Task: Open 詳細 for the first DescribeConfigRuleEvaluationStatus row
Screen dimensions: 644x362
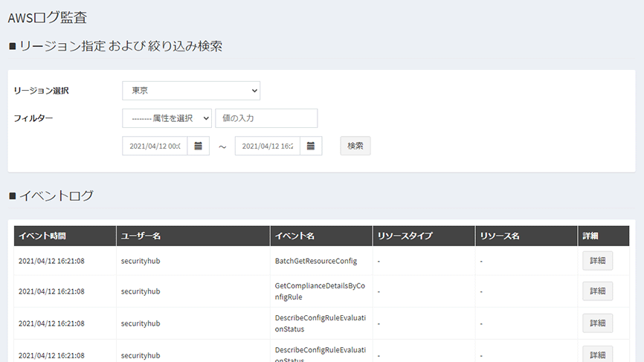Action: (x=598, y=323)
